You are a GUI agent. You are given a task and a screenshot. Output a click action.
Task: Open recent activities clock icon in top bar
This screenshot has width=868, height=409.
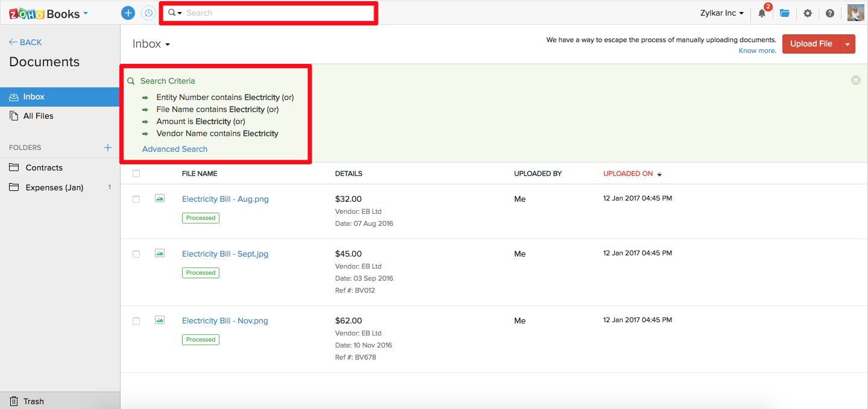[148, 13]
